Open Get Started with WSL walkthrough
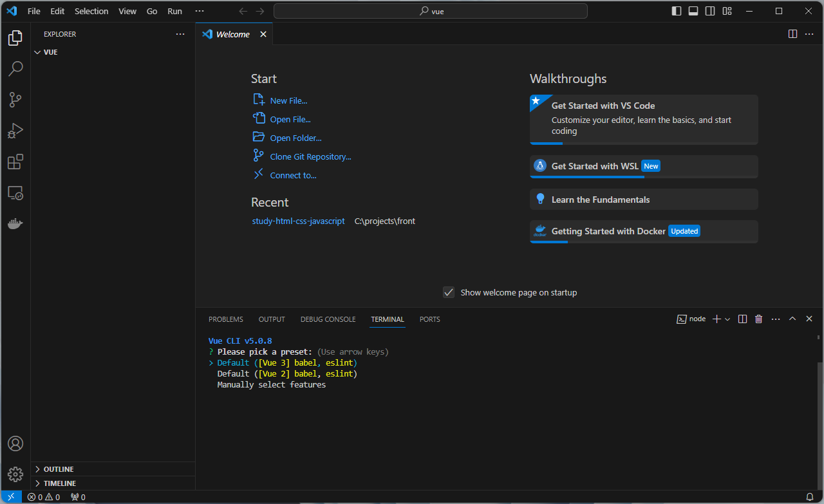Image resolution: width=824 pixels, height=504 pixels. point(644,166)
